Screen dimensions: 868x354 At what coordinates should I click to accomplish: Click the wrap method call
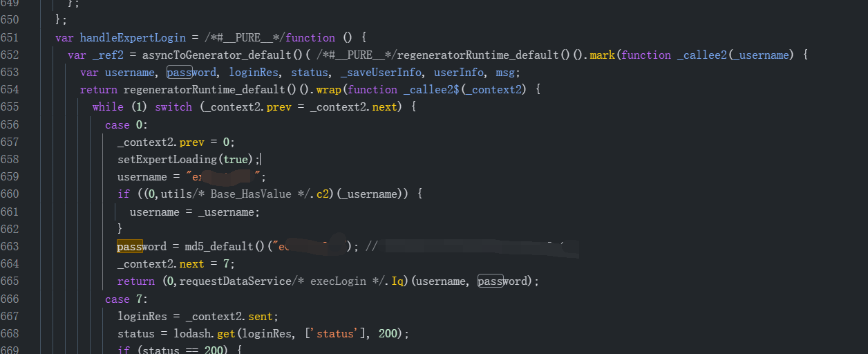coord(329,90)
